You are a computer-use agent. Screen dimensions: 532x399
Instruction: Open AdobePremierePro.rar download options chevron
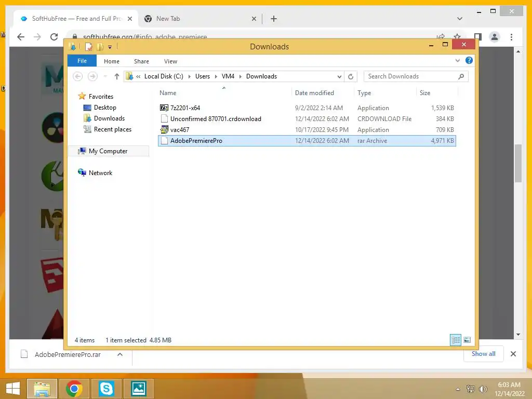[120, 354]
